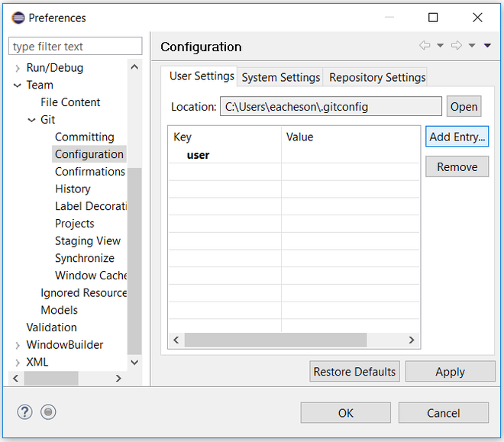Select Staging View in the tree
This screenshot has height=442, width=504.
(x=87, y=241)
